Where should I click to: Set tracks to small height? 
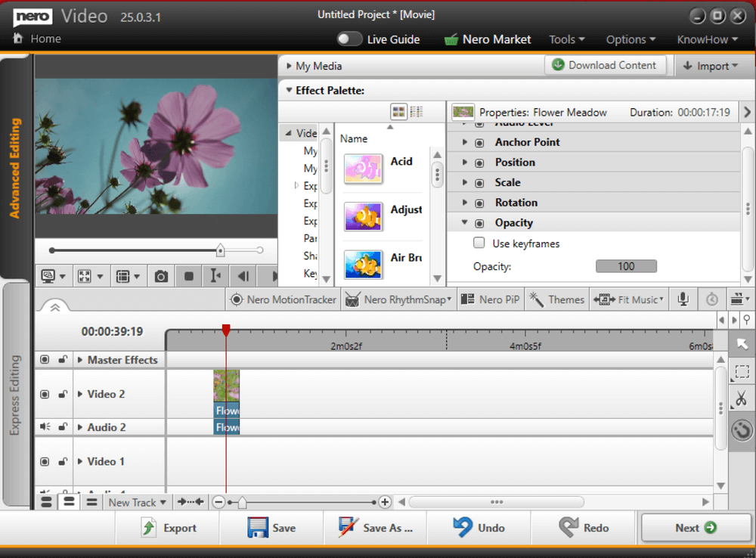click(91, 502)
